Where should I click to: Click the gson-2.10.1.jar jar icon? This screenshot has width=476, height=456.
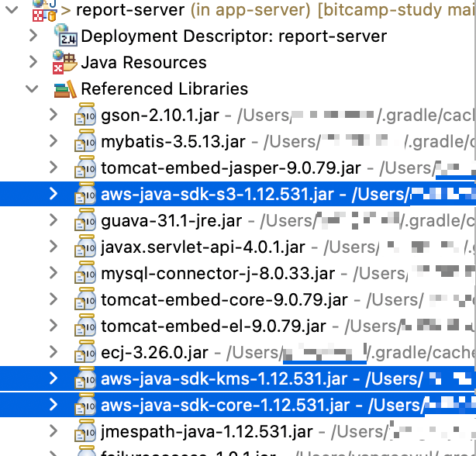tap(85, 114)
